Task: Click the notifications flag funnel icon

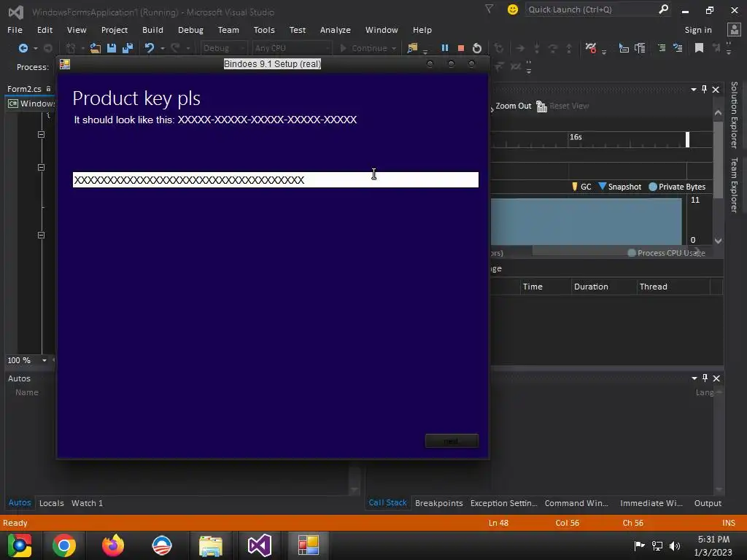Action: [x=489, y=9]
